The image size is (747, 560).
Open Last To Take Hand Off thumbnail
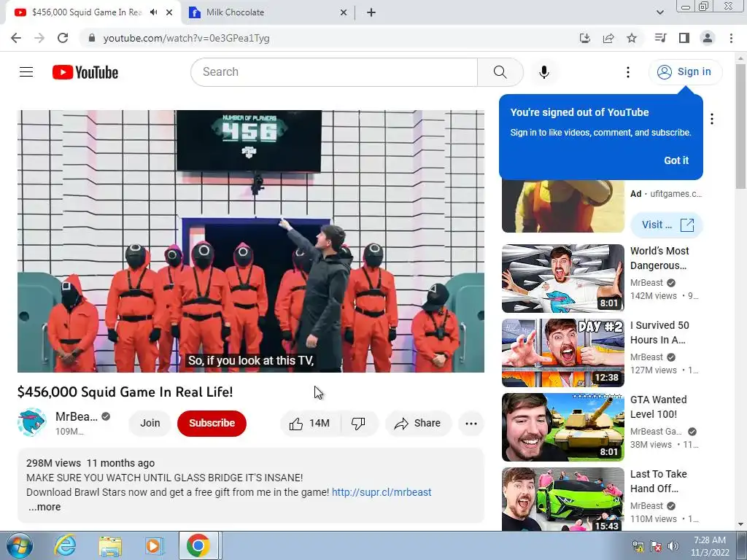(562, 499)
